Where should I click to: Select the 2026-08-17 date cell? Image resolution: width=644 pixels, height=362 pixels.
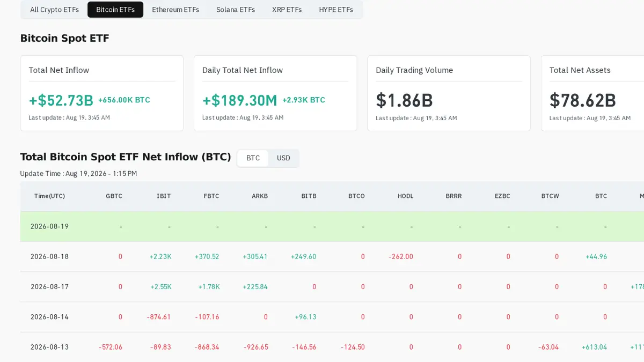coord(49,287)
